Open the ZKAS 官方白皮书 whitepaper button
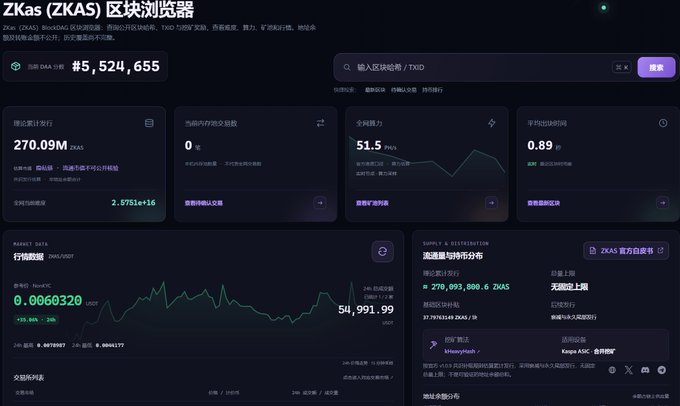 [626, 251]
